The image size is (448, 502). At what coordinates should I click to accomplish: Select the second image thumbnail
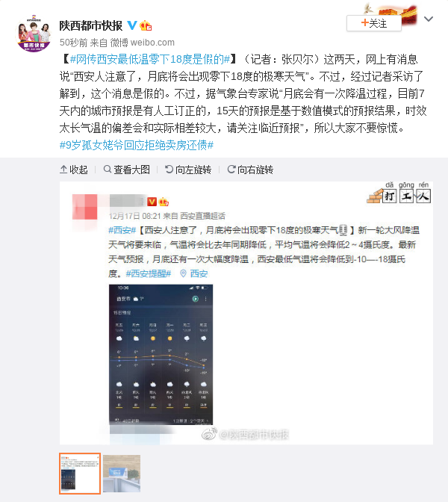click(x=122, y=474)
